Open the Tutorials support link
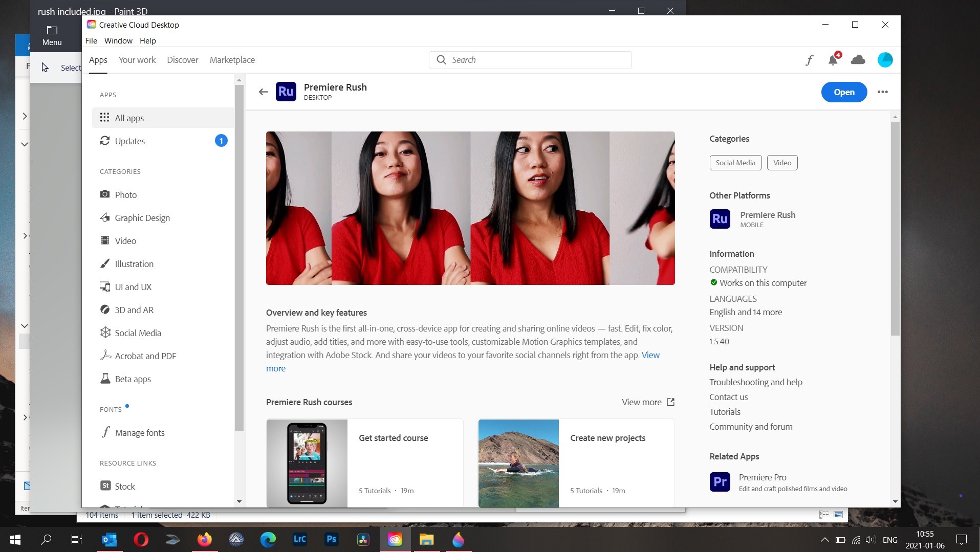Screen dimensions: 980x552 point(724,412)
